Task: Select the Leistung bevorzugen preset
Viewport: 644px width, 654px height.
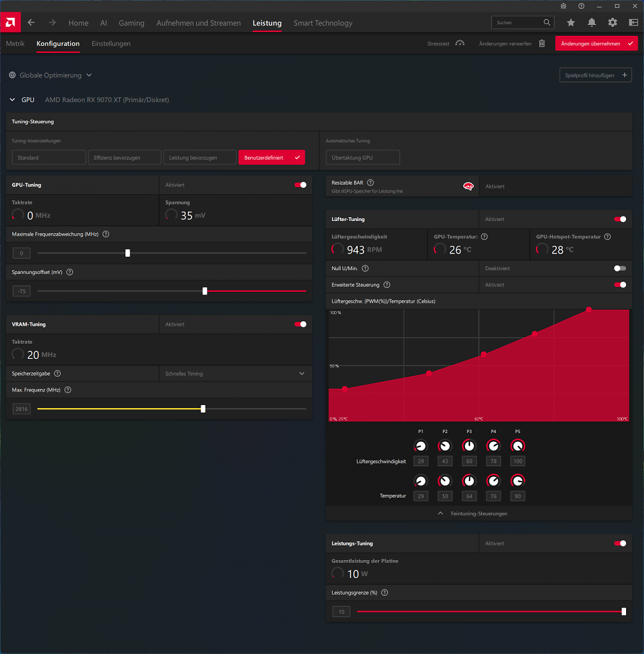Action: 200,158
